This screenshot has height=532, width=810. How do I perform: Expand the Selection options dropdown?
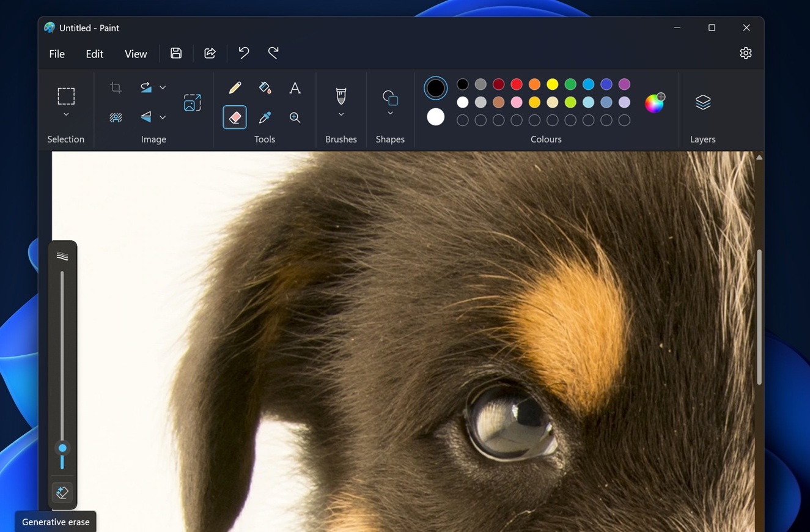[x=66, y=114]
